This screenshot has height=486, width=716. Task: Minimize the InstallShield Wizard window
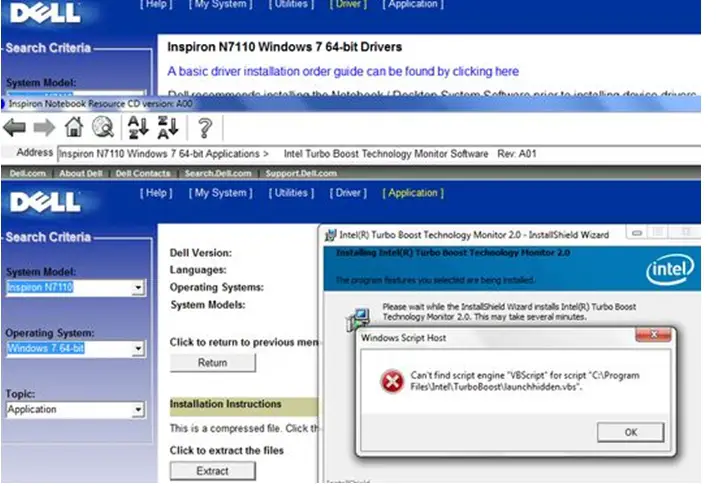point(637,233)
